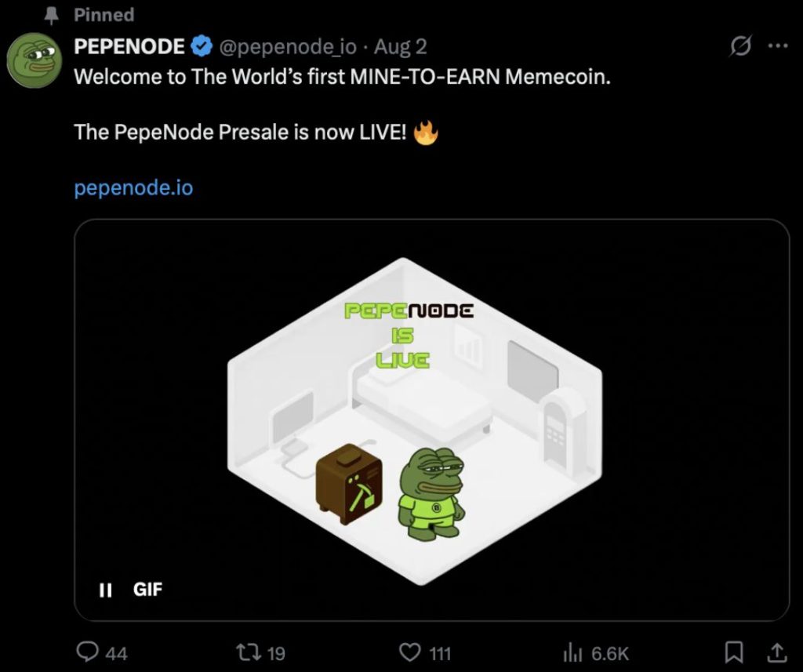The image size is (803, 672).
Task: Open the @pepenode_io handle
Action: 288,47
